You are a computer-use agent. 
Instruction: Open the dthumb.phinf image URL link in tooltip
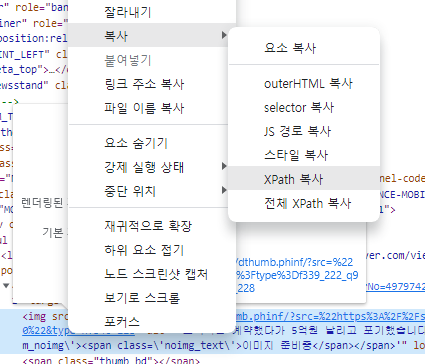coord(297,275)
